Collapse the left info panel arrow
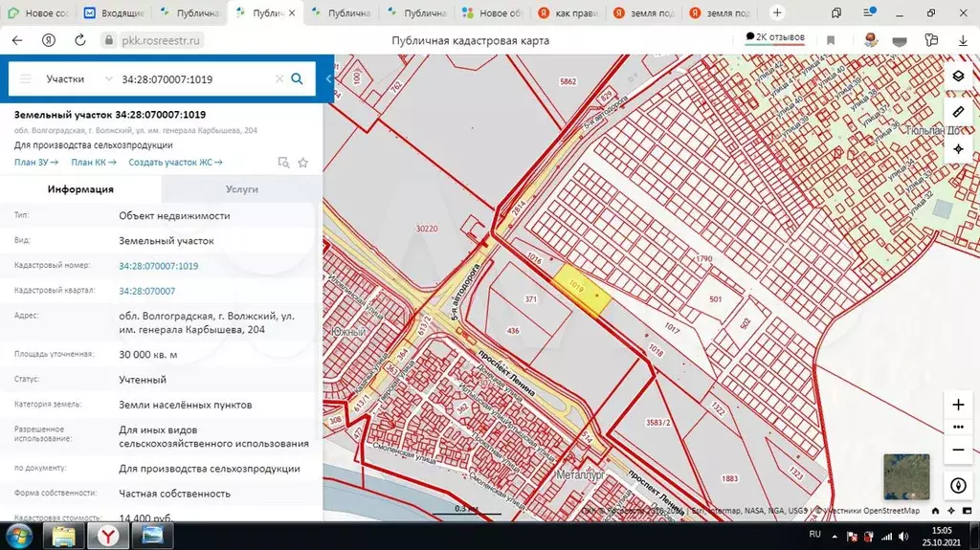 (x=328, y=78)
